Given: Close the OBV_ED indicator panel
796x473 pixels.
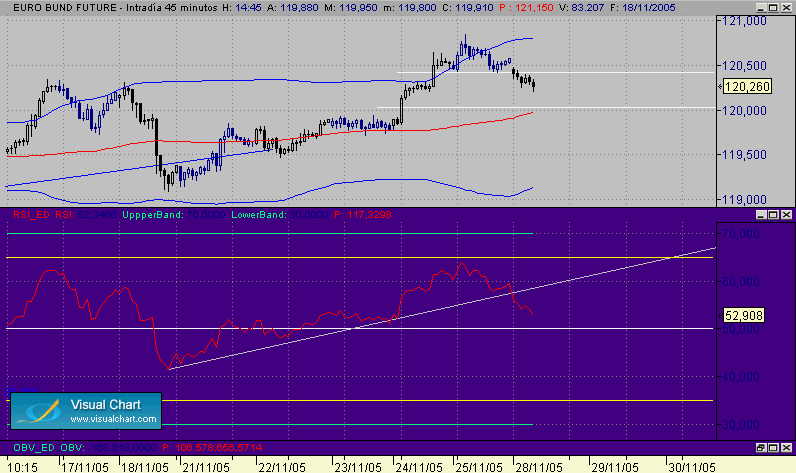Looking at the screenshot, I should (786, 448).
